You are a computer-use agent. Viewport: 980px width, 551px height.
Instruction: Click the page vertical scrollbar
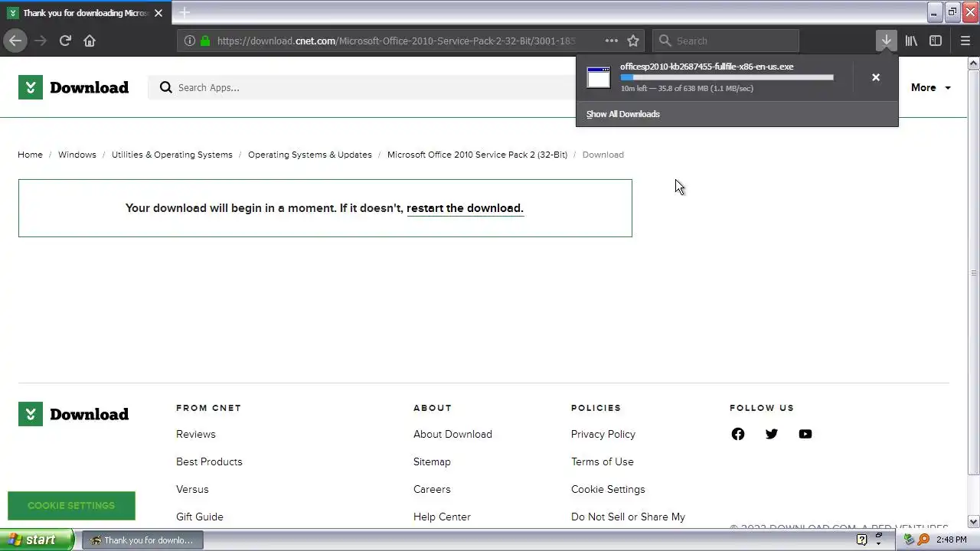point(974,272)
